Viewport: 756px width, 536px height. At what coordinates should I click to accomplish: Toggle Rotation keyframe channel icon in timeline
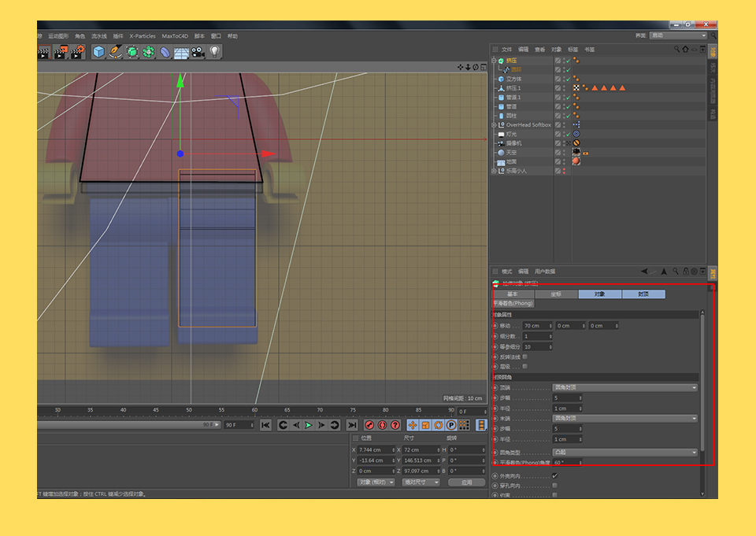(x=439, y=425)
